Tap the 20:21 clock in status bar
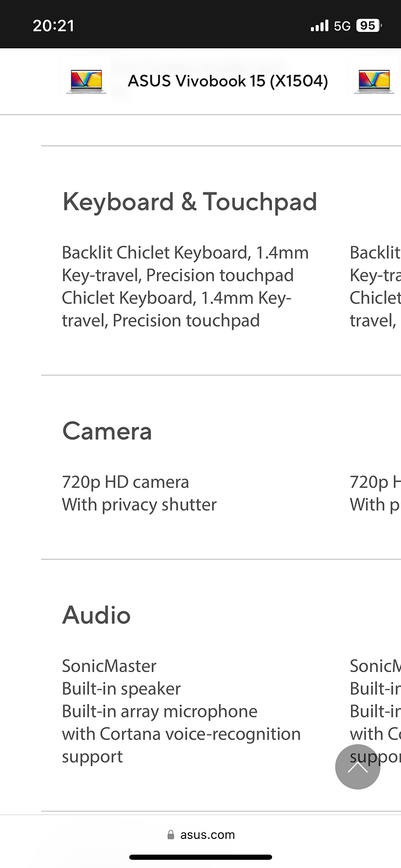Screen dimensions: 401x868 pyautogui.click(x=53, y=26)
